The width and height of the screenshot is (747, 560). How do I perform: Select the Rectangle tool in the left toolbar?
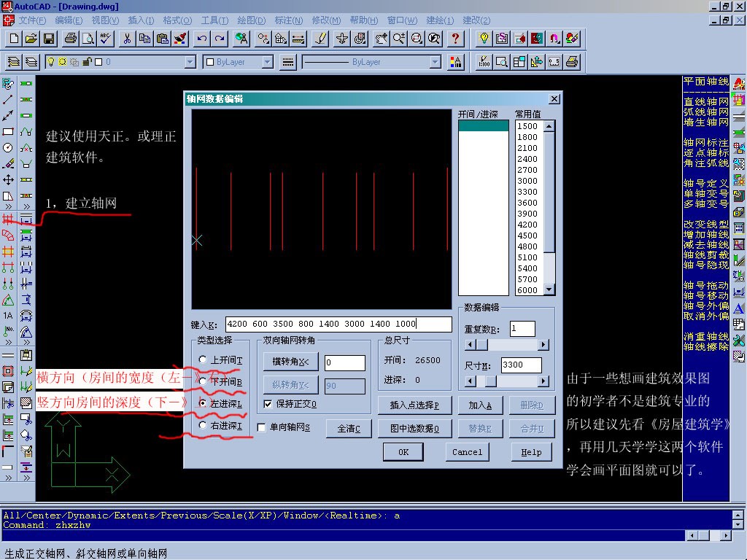8,132
